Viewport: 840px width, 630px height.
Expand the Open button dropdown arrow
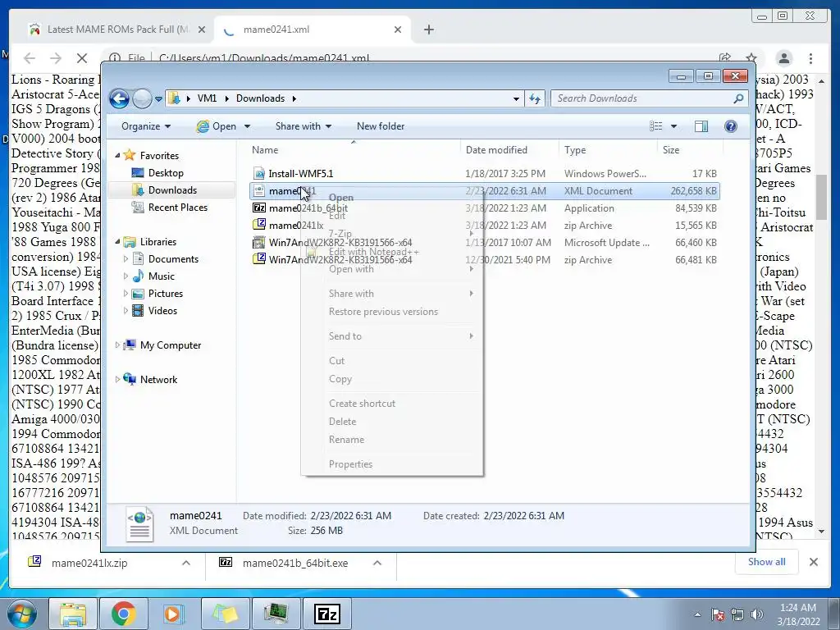pyautogui.click(x=247, y=126)
